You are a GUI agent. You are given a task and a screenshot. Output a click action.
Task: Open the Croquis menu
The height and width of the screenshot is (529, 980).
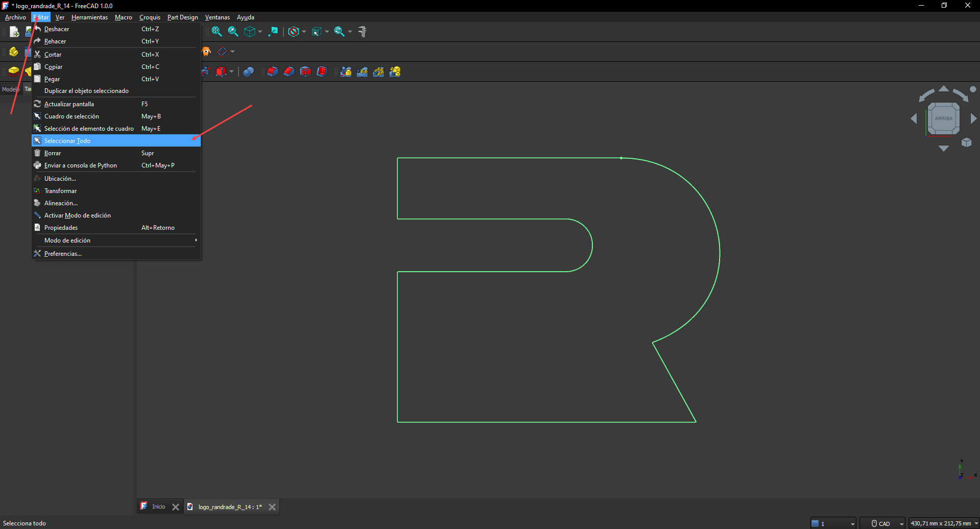click(150, 17)
